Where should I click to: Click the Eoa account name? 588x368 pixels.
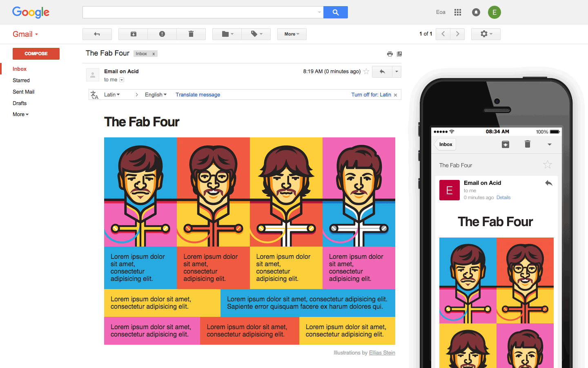click(441, 12)
